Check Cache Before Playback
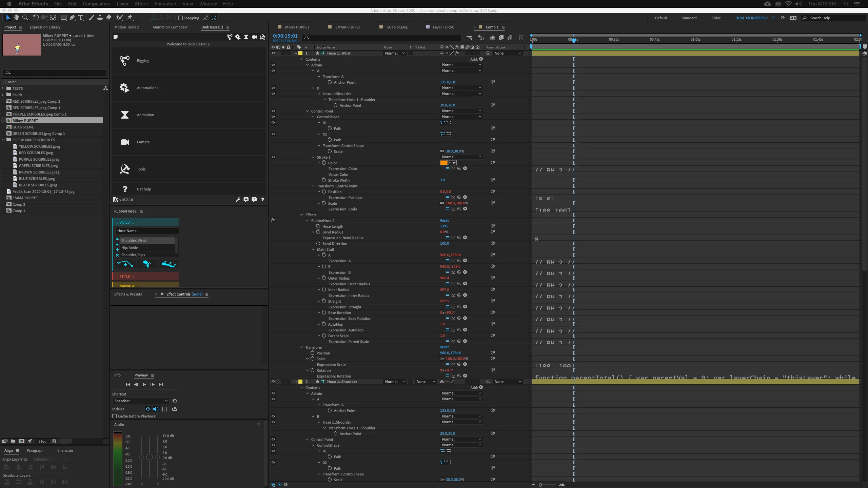This screenshot has height=488, width=868. pyautogui.click(x=115, y=416)
